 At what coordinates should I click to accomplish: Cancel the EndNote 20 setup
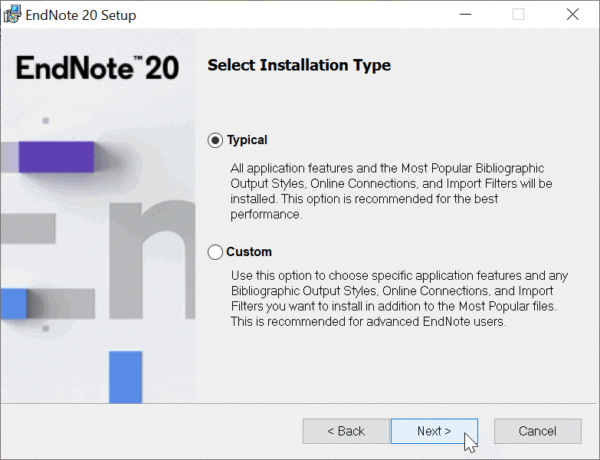pyautogui.click(x=538, y=431)
